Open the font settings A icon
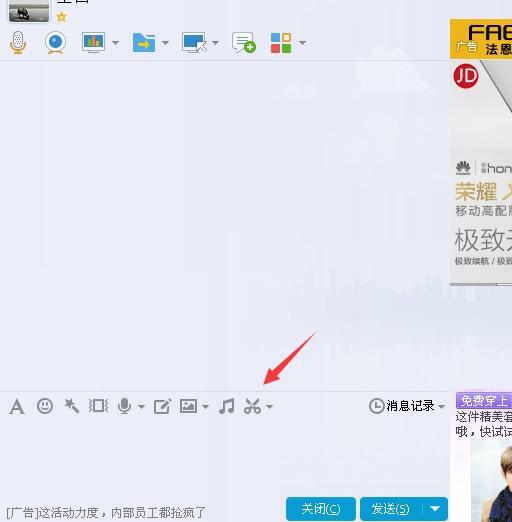Screen dimensions: 512x522 coord(17,406)
